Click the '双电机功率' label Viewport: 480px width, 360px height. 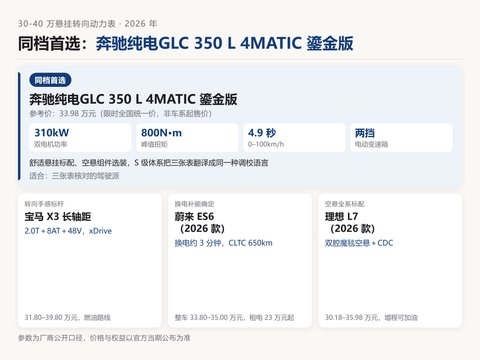click(51, 144)
